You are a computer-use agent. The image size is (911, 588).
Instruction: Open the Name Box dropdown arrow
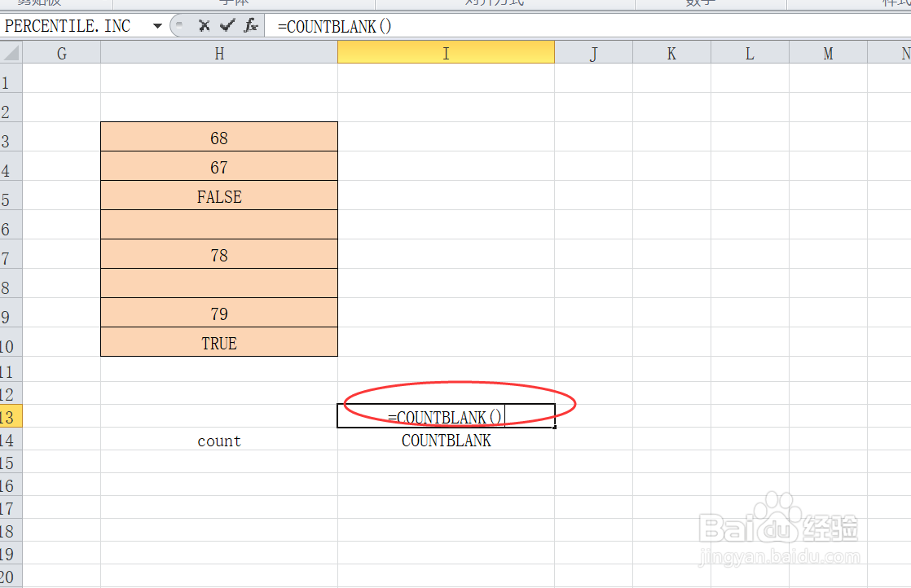[157, 25]
